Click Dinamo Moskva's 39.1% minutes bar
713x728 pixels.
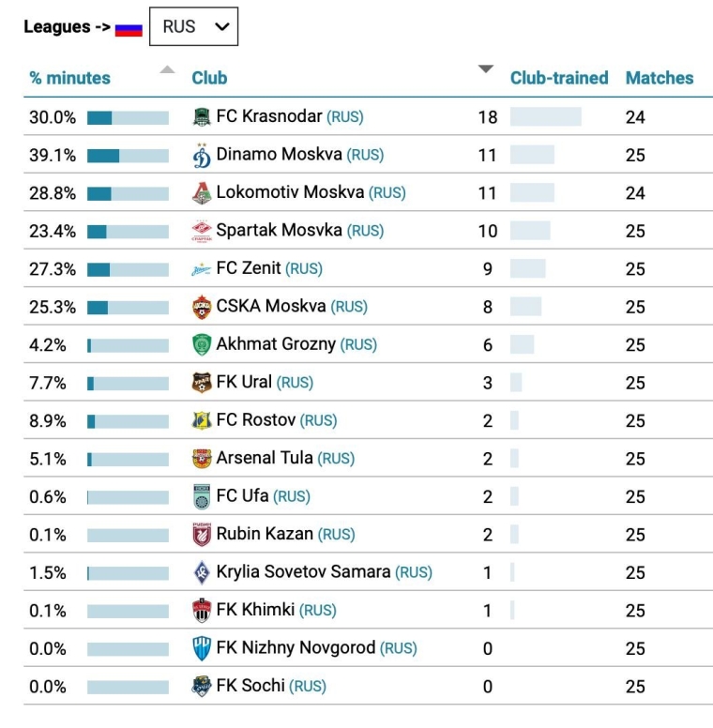click(128, 156)
